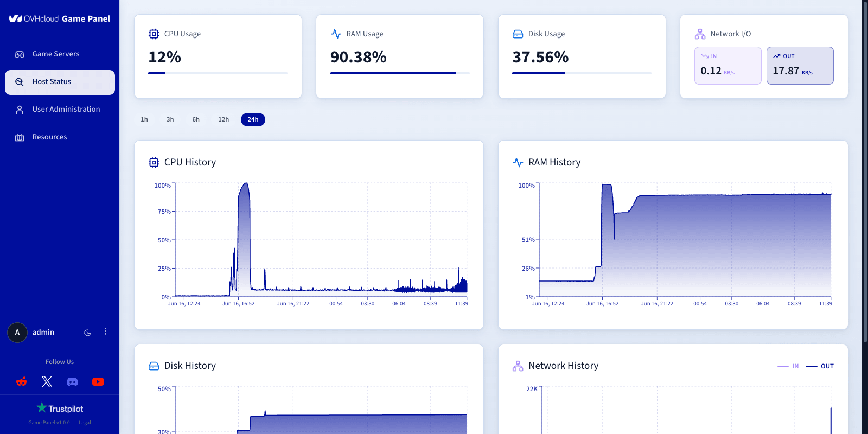
Task: Click the page vertical scrollbar
Action: click(x=865, y=171)
